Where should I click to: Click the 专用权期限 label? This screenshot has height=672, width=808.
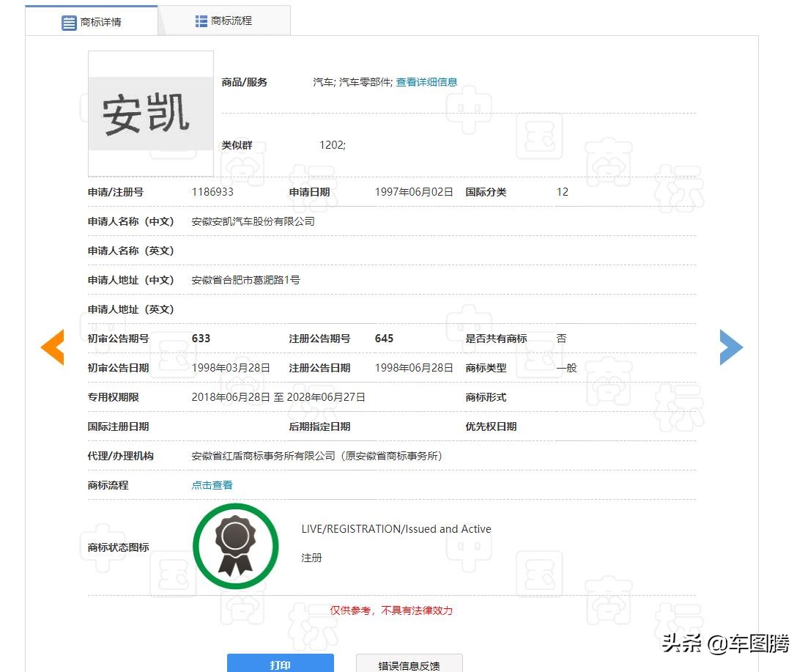tap(114, 397)
